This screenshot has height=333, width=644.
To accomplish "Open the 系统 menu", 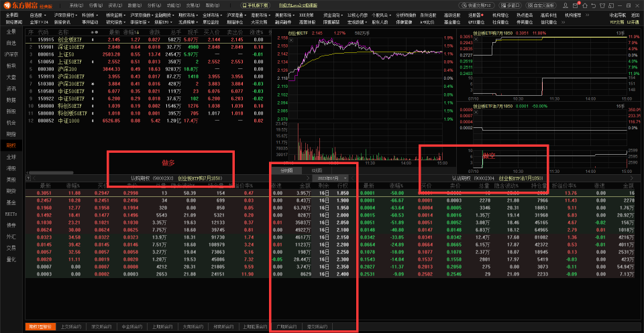I will click(x=76, y=5).
